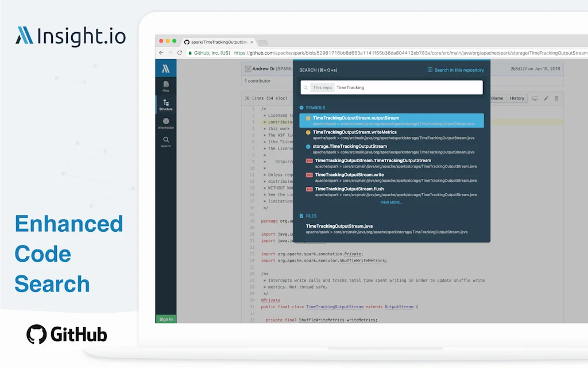Switch to the History tab
This screenshot has height=368, width=588.
click(516, 98)
